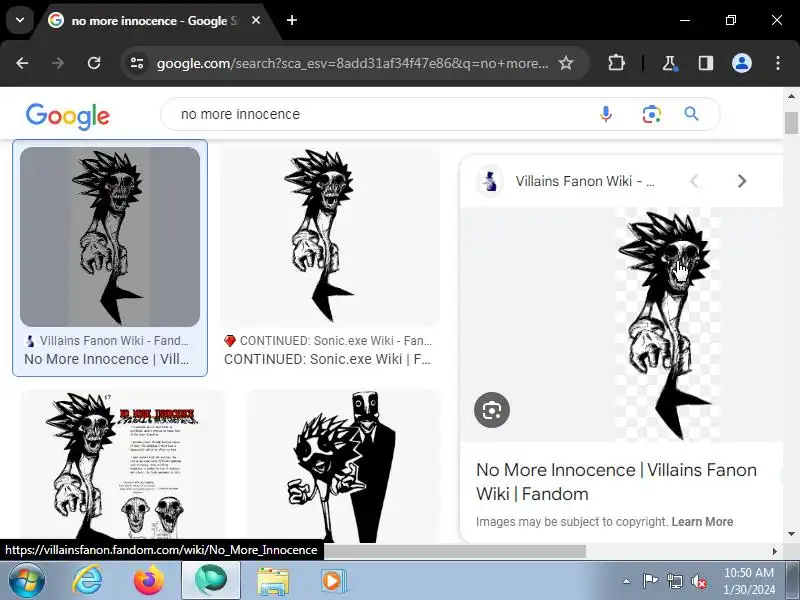Screen dimensions: 800x600
Task: Open the Chrome profile avatar
Action: coord(741,63)
